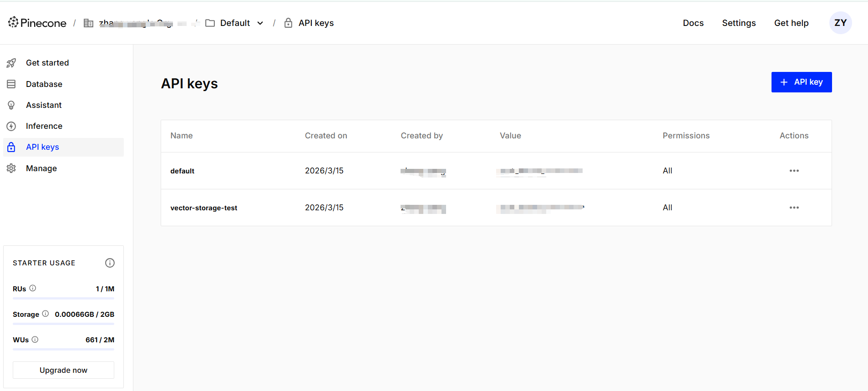Click the Storage usage progress bar
Viewport: 868px width, 391px height.
pos(63,324)
